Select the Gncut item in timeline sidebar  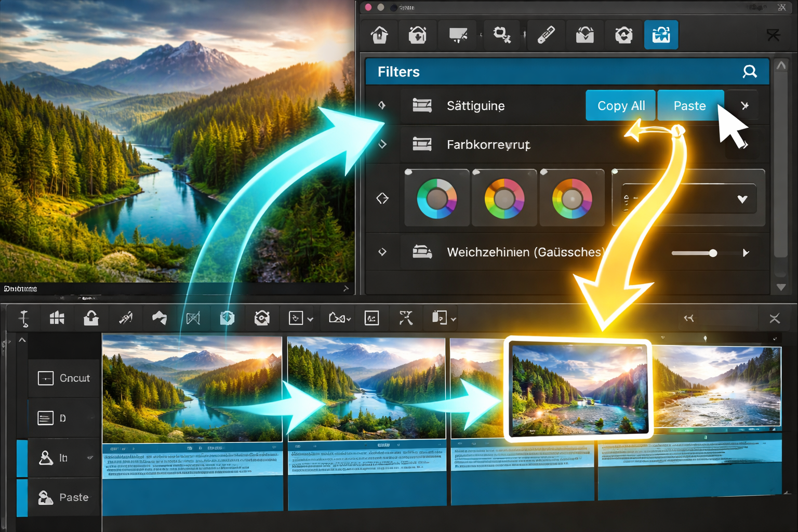[64, 378]
